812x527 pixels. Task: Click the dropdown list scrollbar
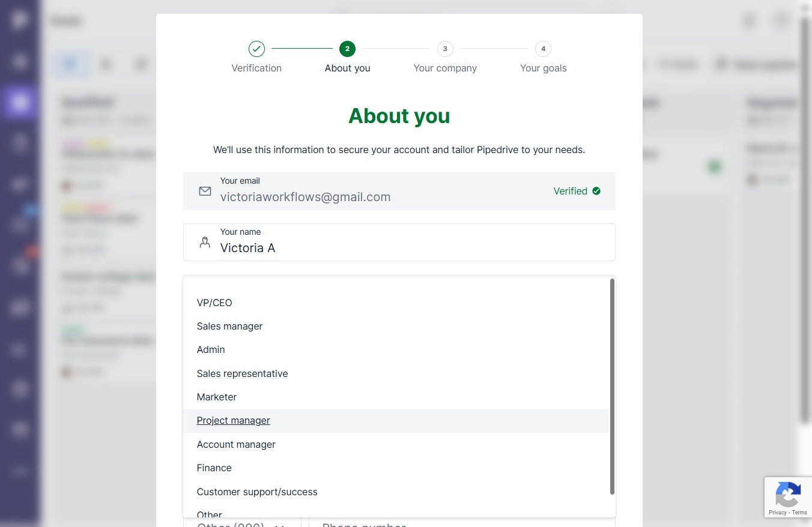[612, 387]
